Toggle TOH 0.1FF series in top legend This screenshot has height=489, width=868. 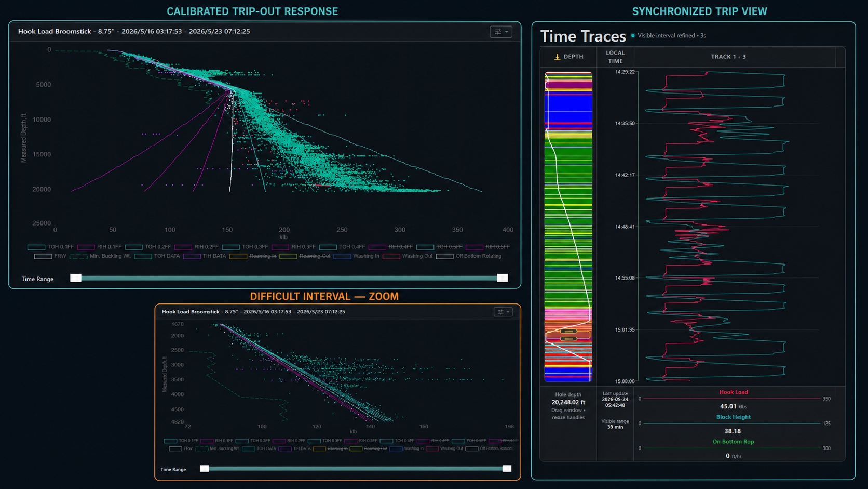point(51,247)
